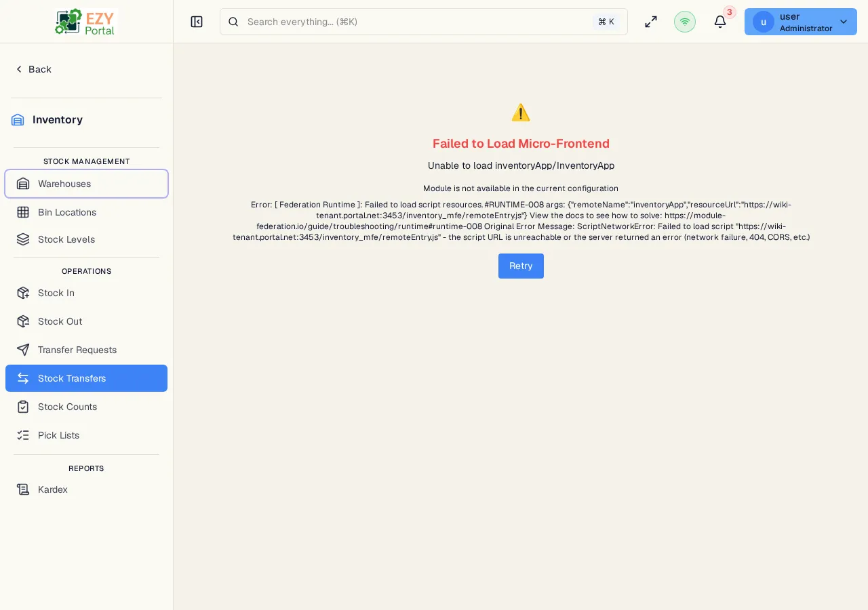Click the Transfer Requests paper-plane icon
This screenshot has width=868, height=610.
pyautogui.click(x=23, y=350)
